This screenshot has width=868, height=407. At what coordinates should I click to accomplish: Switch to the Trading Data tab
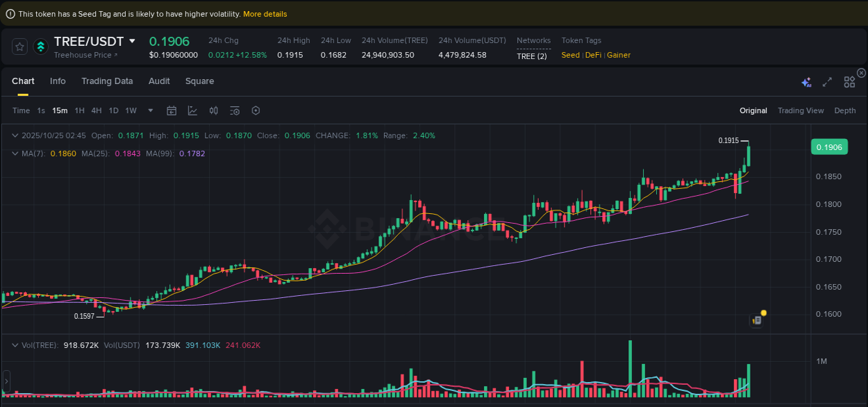tap(107, 81)
